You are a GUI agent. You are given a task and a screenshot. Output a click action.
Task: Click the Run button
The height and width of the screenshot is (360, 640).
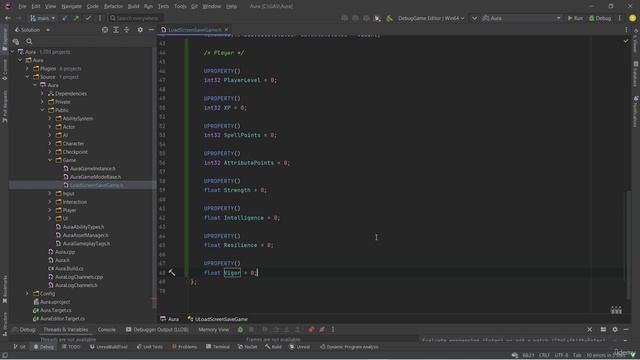[x=575, y=18]
